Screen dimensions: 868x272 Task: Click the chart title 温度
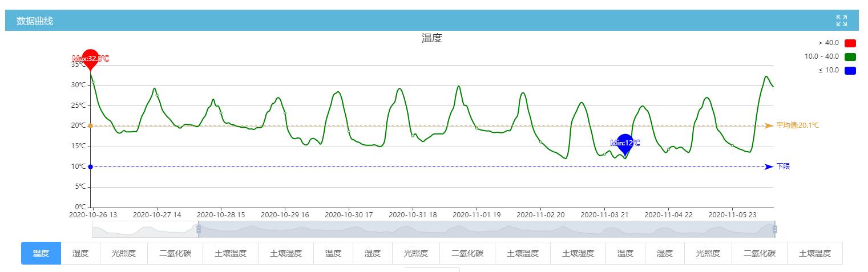coord(432,38)
